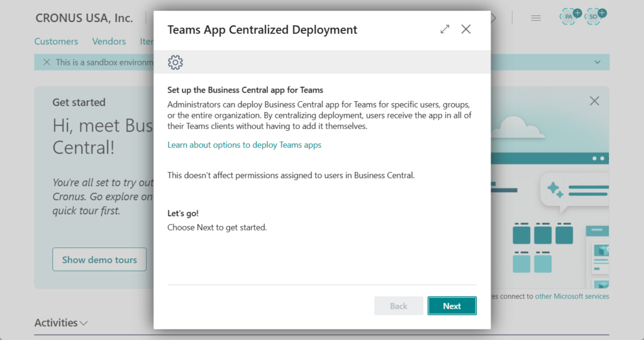Viewport: 644px width, 340px height.
Task: Open the hamburger menu in the top bar
Action: coord(536,18)
